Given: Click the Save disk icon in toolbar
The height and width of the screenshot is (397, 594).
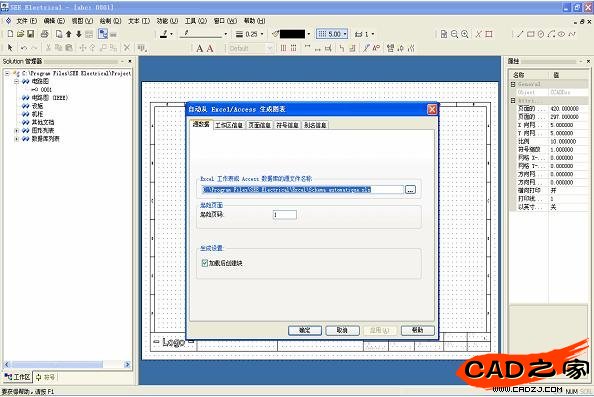Looking at the screenshot, I should pos(31,34).
